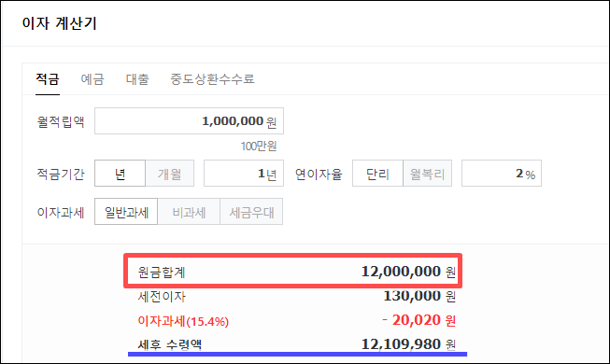Viewport: 610px width, 364px height.
Task: Choose 월복리 interest type
Action: pos(427,173)
